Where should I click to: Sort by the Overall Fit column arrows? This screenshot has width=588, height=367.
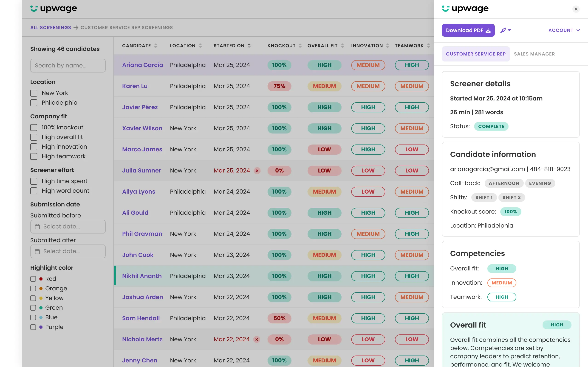(x=342, y=46)
